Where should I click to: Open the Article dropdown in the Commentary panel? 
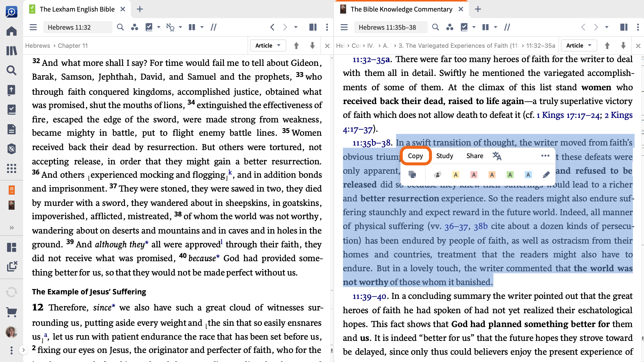(579, 46)
